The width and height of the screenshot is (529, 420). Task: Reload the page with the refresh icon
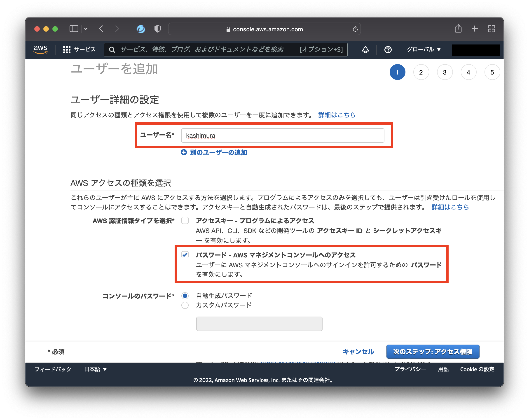point(355,29)
